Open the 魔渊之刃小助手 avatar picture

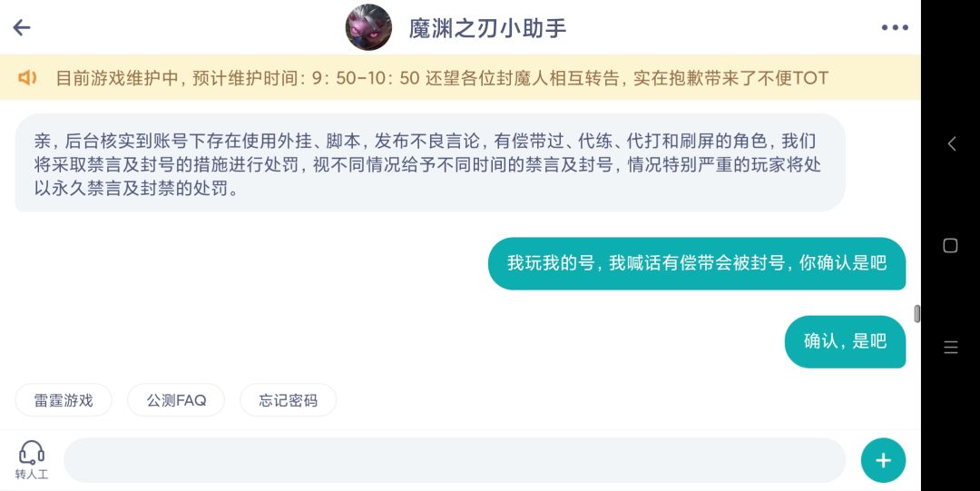[368, 27]
